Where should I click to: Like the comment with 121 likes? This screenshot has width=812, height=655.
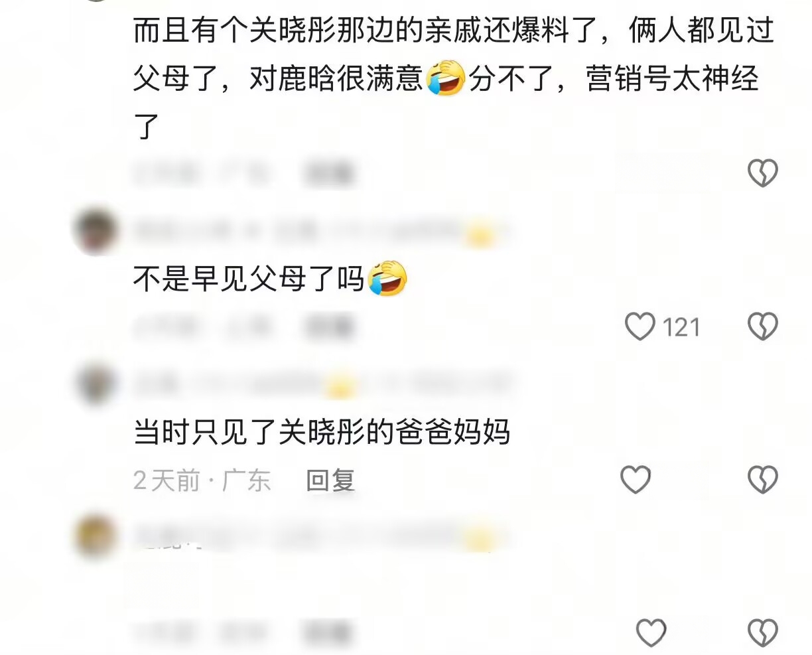(x=640, y=327)
